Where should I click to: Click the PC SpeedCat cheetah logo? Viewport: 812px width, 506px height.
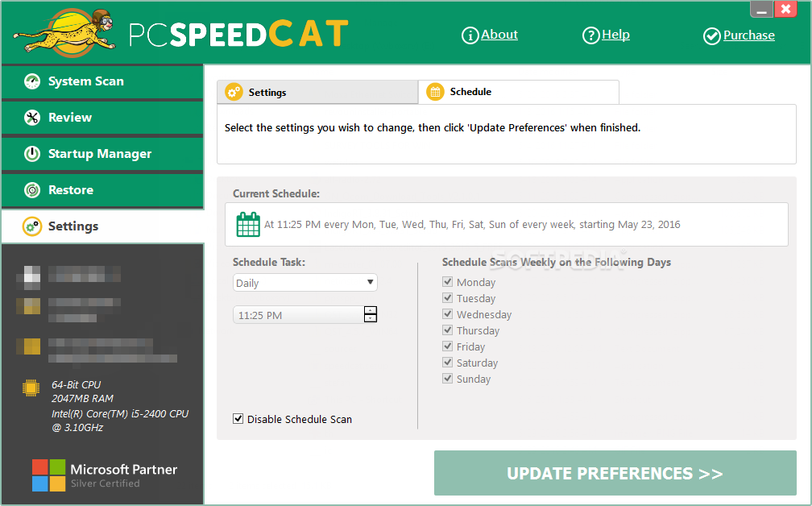[64, 32]
